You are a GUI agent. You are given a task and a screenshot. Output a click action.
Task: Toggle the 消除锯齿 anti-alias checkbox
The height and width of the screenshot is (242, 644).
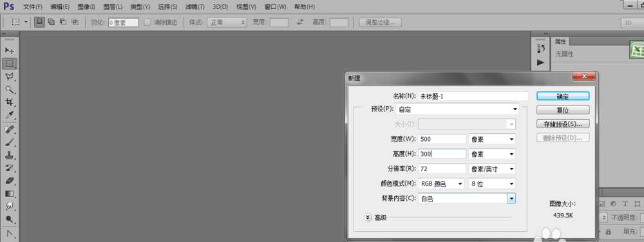click(147, 23)
